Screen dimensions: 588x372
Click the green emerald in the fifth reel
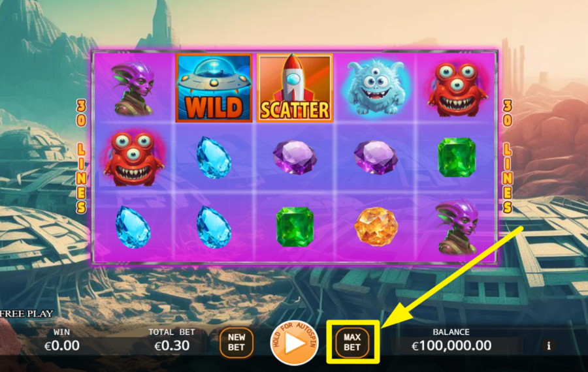click(x=457, y=157)
